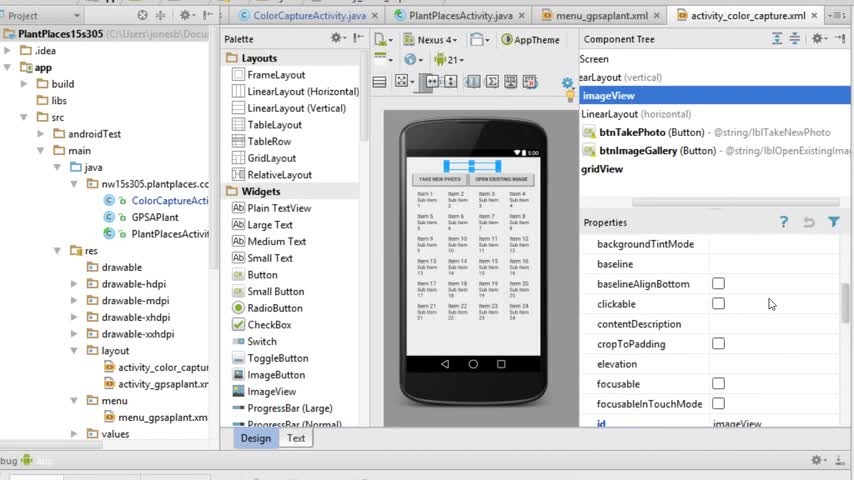The image size is (854, 480).
Task: Click the Component Tree expand all icon
Action: pyautogui.click(x=777, y=39)
